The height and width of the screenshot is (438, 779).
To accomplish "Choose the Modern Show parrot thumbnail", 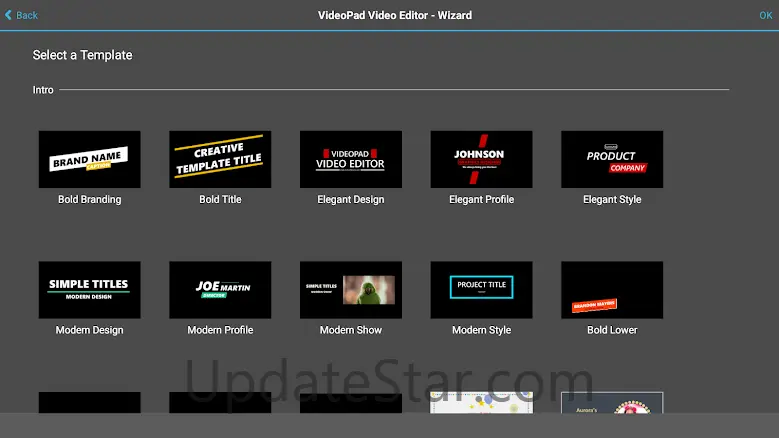I will click(x=351, y=290).
